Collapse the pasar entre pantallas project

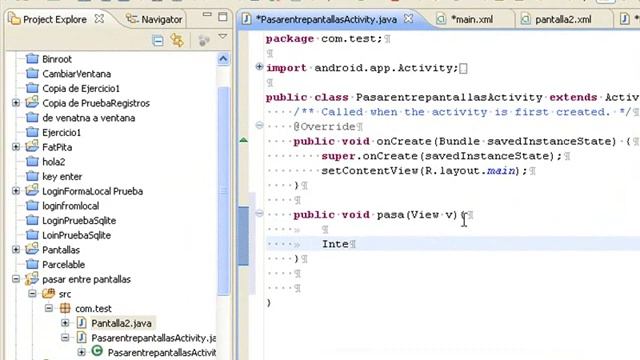tap(16, 279)
